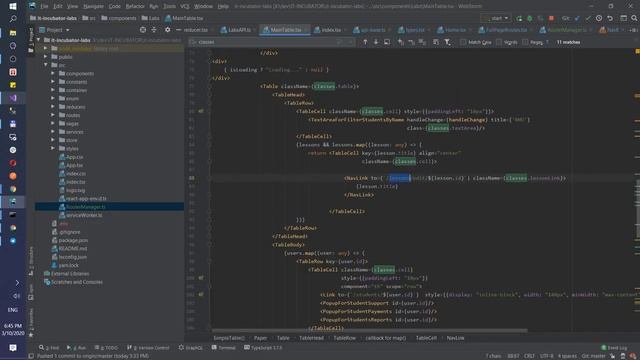Expand the public folder

pyautogui.click(x=46, y=57)
